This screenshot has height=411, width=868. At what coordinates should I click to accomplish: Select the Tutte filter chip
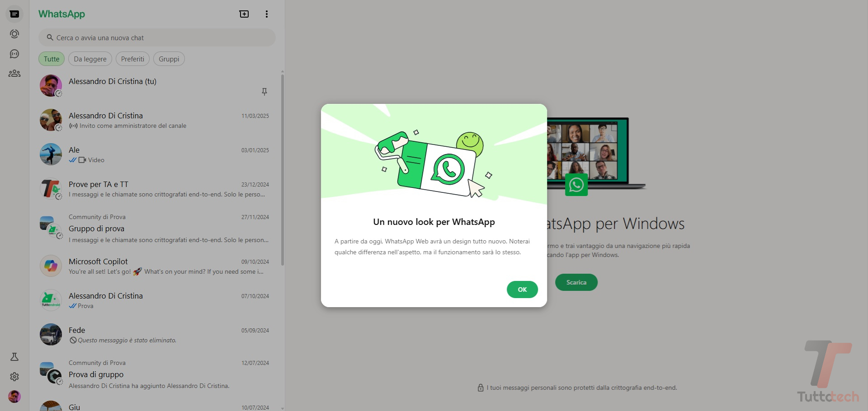[x=52, y=59]
